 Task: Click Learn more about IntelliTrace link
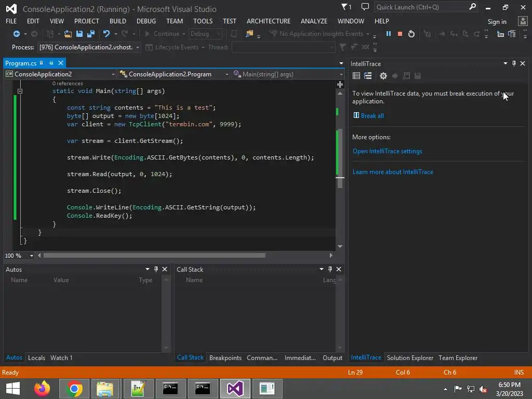point(393,172)
